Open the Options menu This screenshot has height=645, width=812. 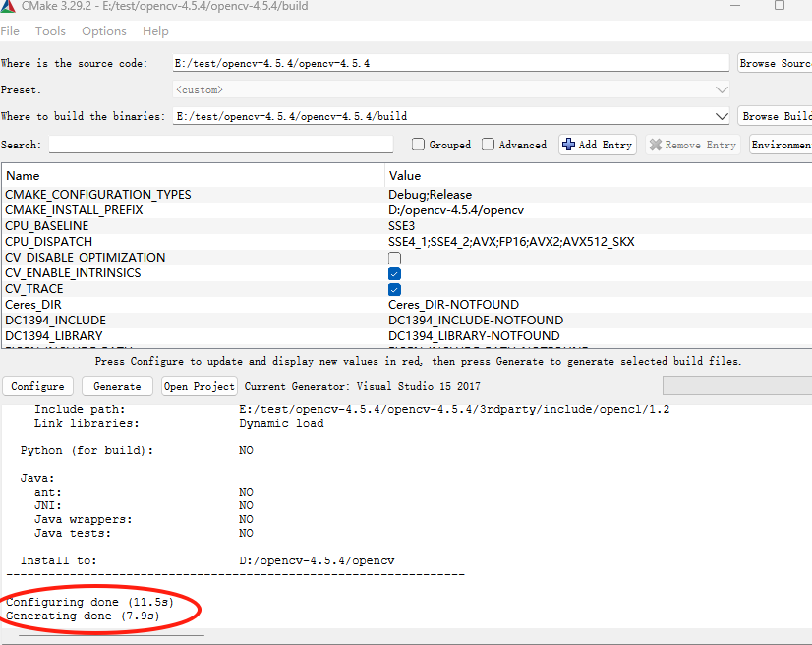click(x=103, y=30)
